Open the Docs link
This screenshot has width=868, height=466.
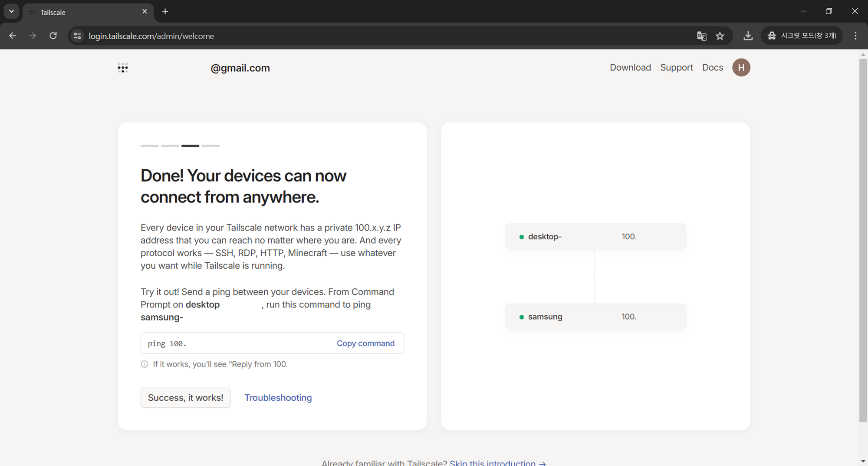712,67
